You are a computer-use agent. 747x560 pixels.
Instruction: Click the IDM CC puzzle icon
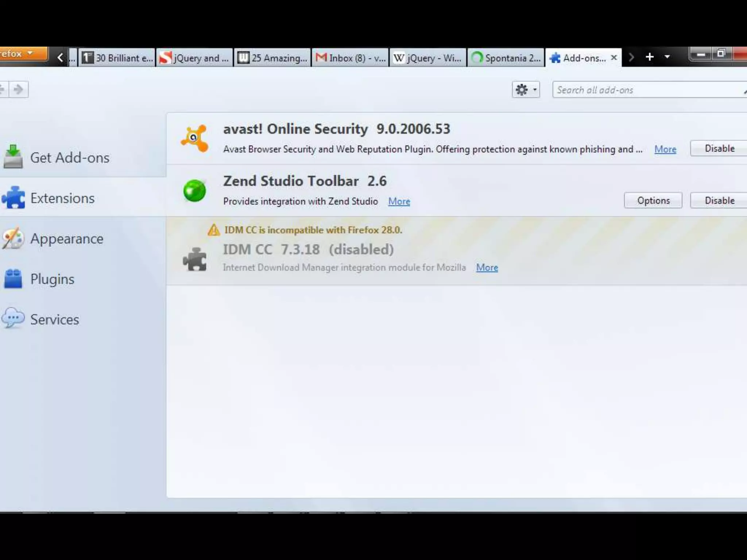click(x=195, y=259)
